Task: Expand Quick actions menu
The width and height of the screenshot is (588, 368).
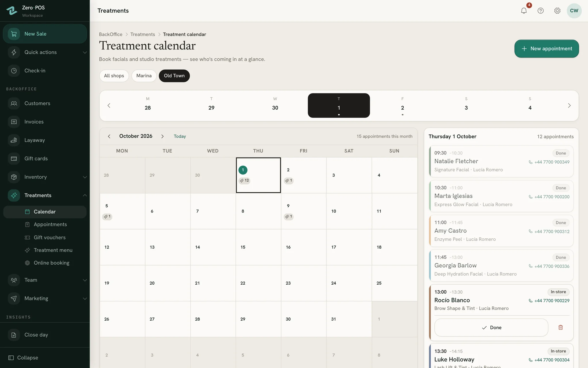Action: pos(45,52)
